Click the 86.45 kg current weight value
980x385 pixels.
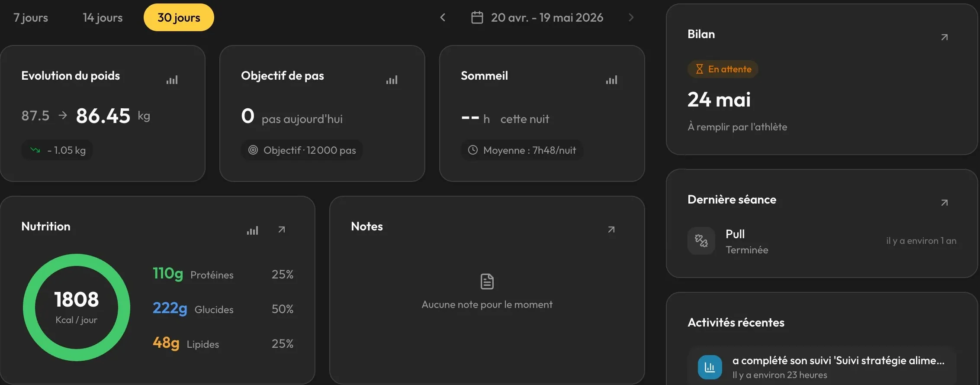click(103, 116)
